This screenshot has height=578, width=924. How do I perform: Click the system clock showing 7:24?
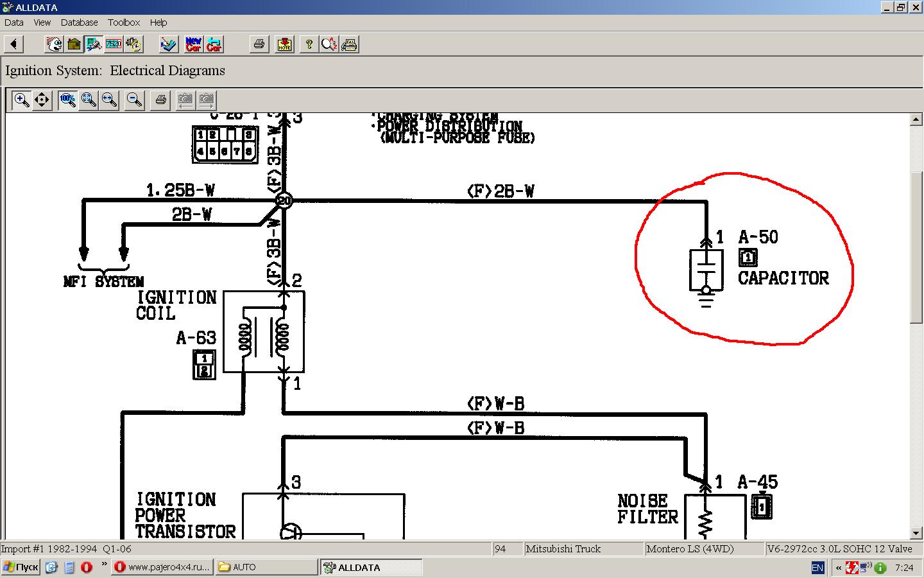pos(903,568)
